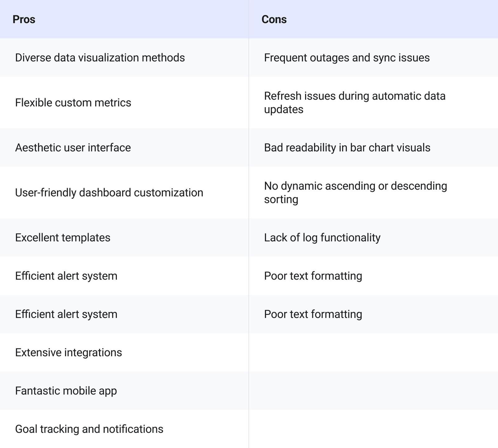Click the Pros column header
The width and height of the screenshot is (498, 448).
24,19
